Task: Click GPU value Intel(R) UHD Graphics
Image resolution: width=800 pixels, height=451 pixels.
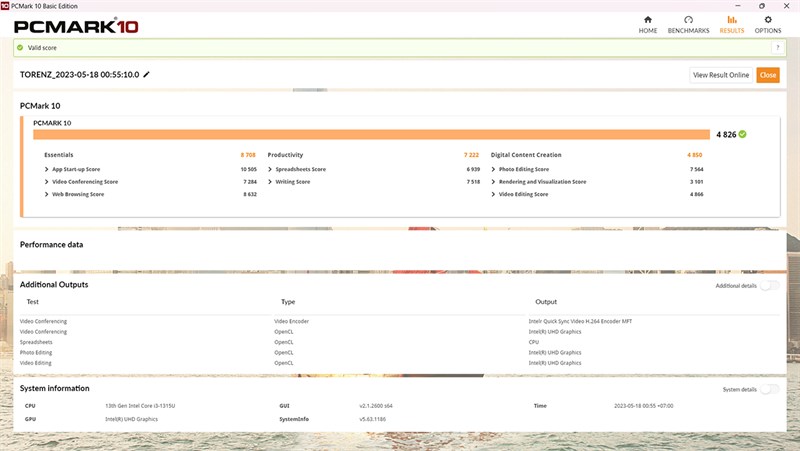Action: point(131,419)
